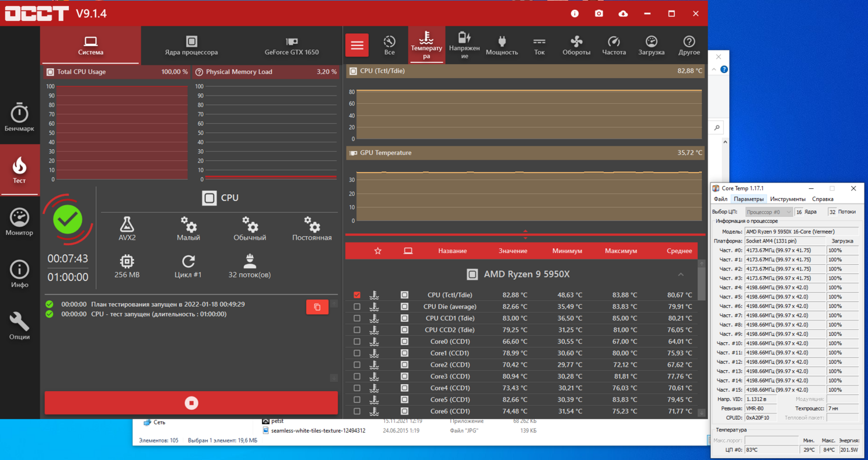Open the Монитор section in the sidebar
The width and height of the screenshot is (868, 460).
[19, 222]
